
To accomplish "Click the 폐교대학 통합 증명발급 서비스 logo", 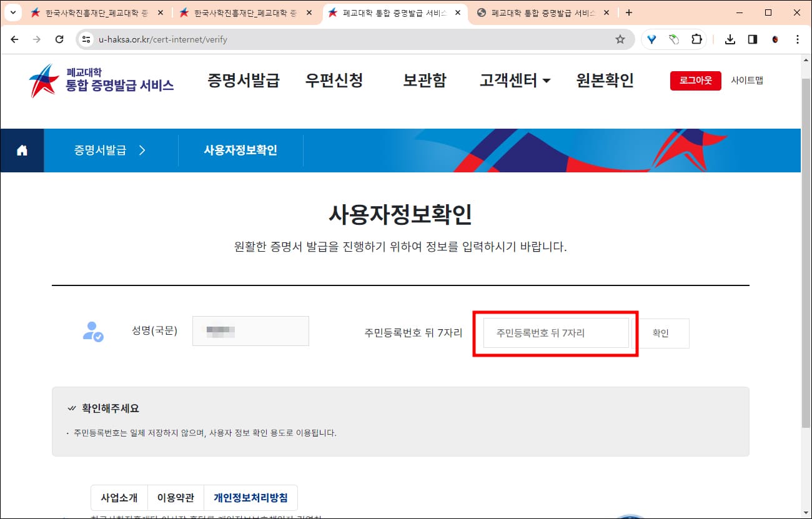I will coord(101,81).
